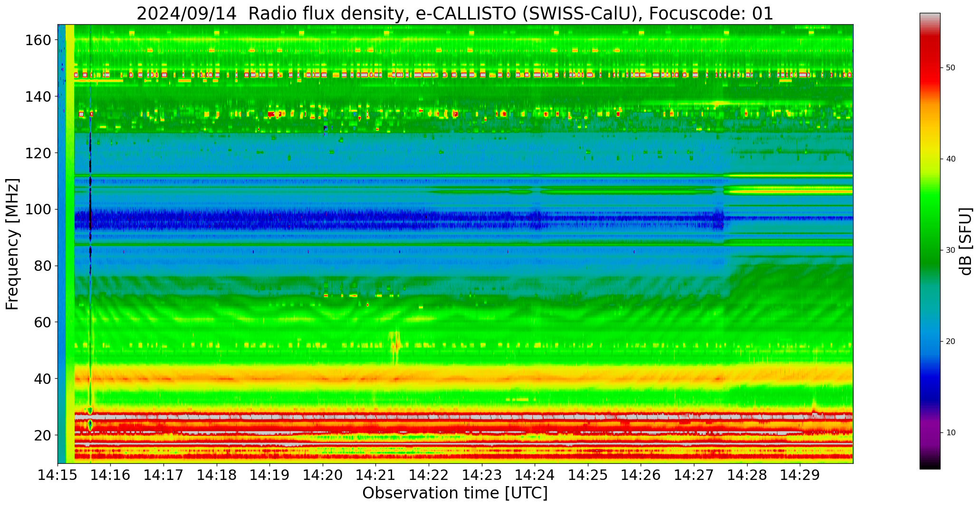Click the 160 frequency tick label
Screen dimensions: 980x507
click(38, 40)
